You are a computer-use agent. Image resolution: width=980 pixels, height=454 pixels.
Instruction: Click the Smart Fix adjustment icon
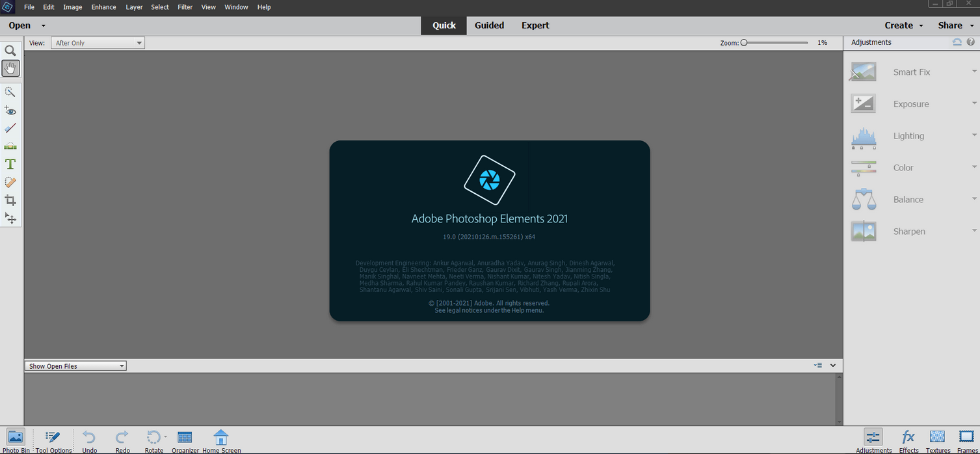pos(864,72)
